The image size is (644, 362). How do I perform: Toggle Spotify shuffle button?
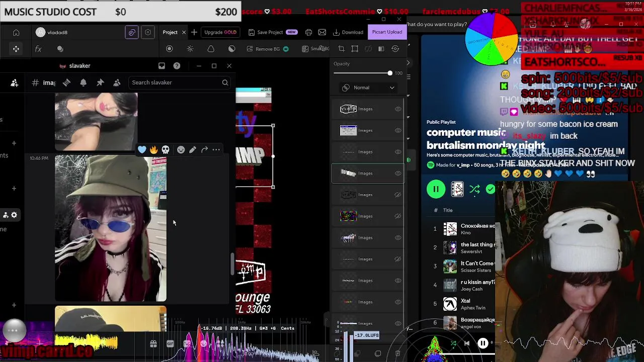point(474,189)
